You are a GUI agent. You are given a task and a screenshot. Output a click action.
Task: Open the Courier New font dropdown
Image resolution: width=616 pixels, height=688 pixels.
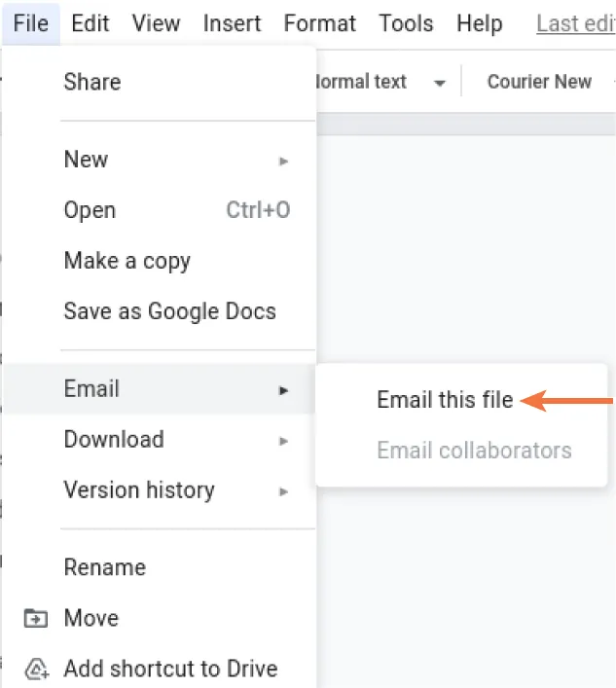click(539, 83)
